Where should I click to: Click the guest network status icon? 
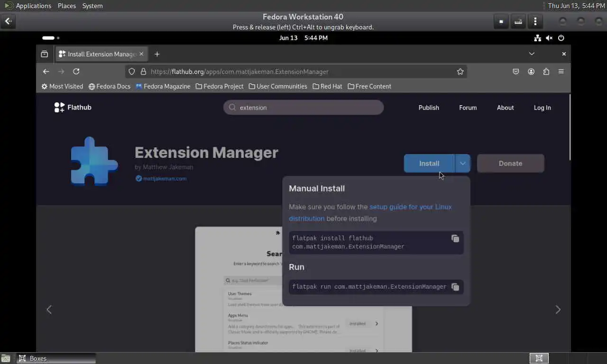[x=537, y=38]
